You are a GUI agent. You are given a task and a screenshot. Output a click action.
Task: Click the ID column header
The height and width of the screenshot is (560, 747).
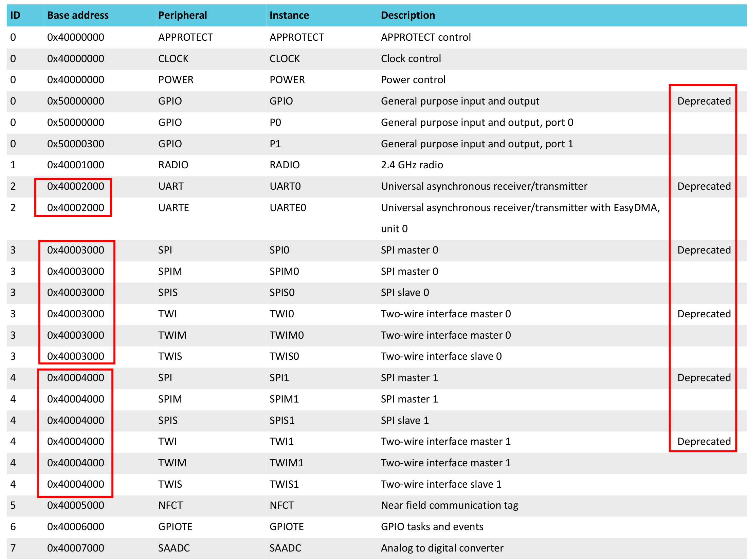tap(15, 15)
